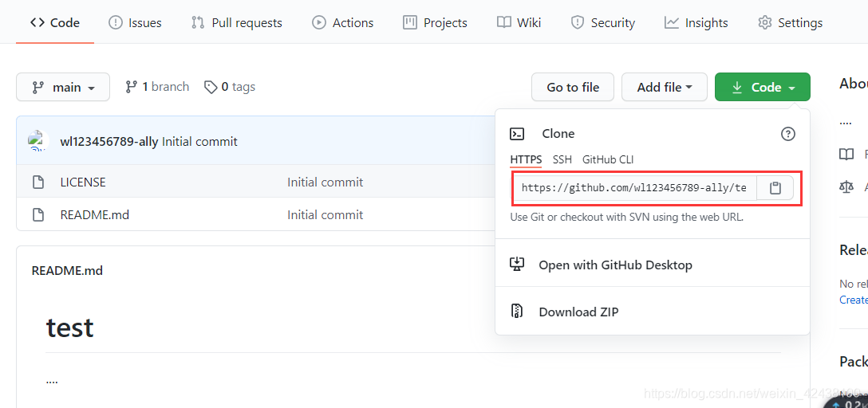This screenshot has height=408, width=868.
Task: Click the LICENSE file icon
Action: coord(38,182)
